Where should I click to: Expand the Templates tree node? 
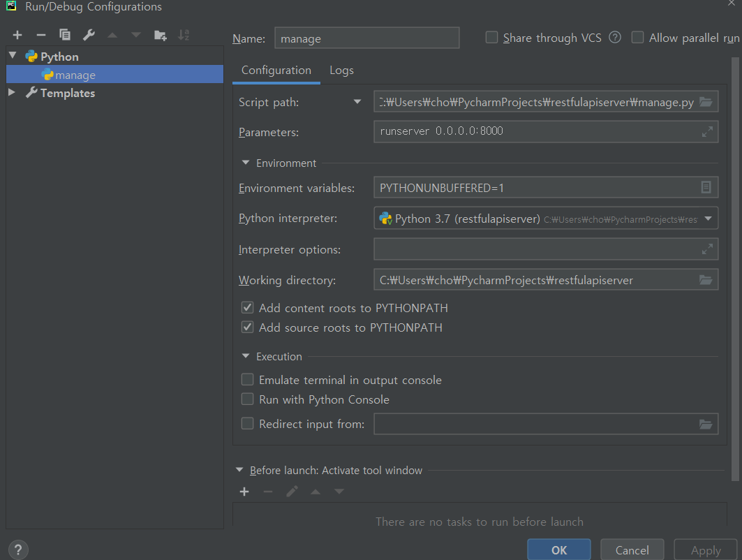pos(12,92)
